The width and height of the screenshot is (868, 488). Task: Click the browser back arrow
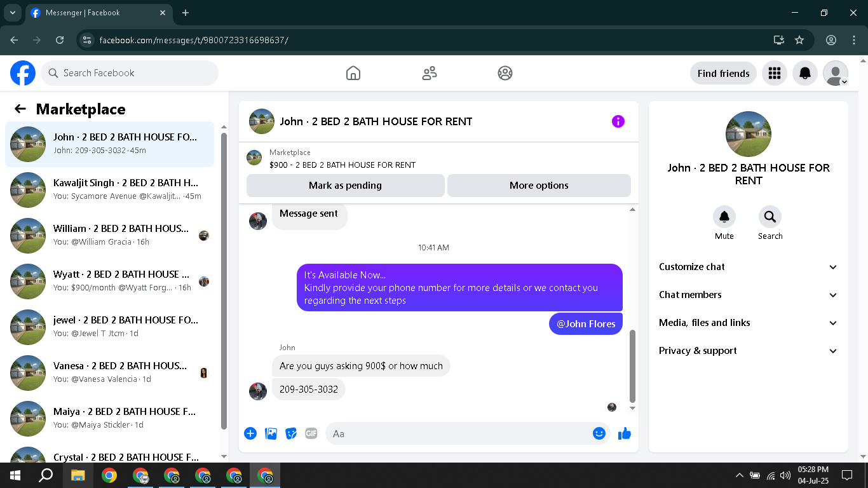tap(15, 40)
